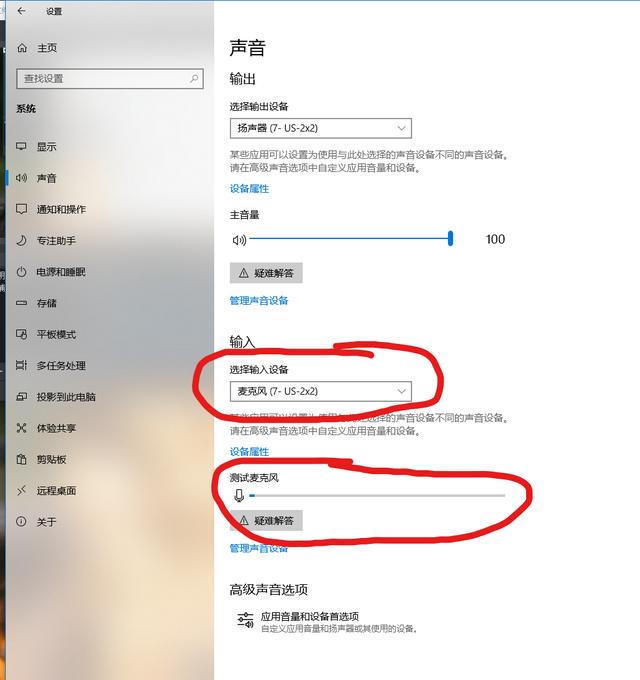Expand the 选择输入设备 麦克风 dropdown
Viewport: 640px width, 680px height.
coord(321,391)
